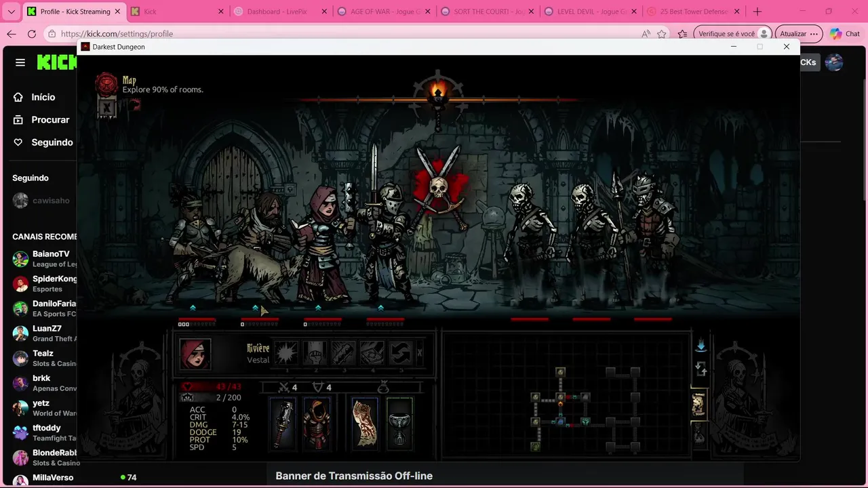Add page to favorites with star icon
Image resolution: width=868 pixels, height=488 pixels.
[x=662, y=34]
